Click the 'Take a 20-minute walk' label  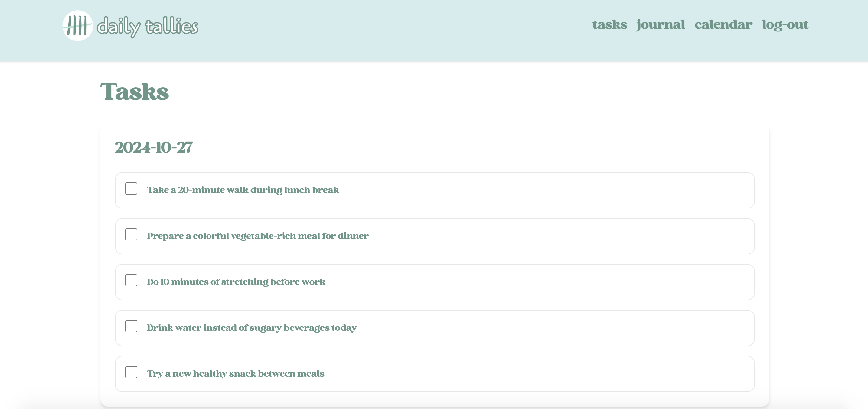tap(243, 190)
